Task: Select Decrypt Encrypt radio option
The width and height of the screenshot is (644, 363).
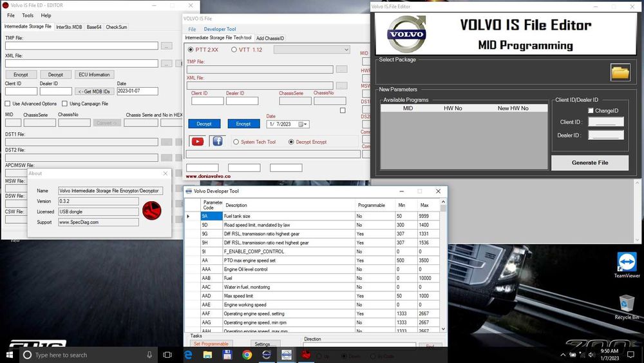Action: (291, 142)
